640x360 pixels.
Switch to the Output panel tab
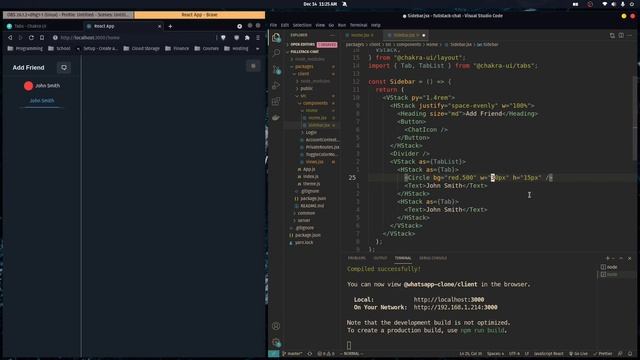(x=380, y=258)
